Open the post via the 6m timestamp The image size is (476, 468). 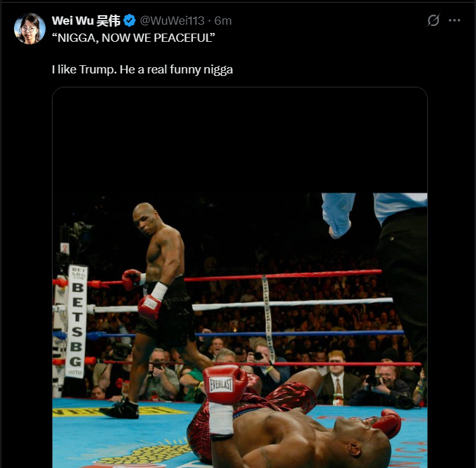(223, 21)
